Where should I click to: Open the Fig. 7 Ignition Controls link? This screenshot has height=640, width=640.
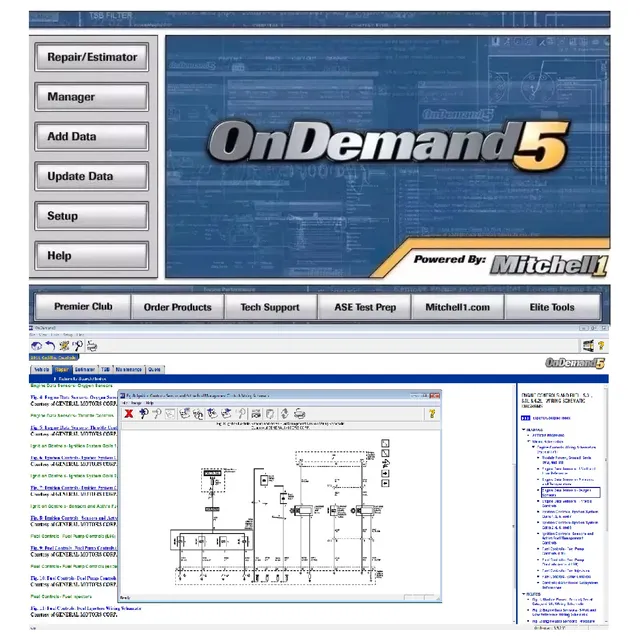pyautogui.click(x=73, y=487)
